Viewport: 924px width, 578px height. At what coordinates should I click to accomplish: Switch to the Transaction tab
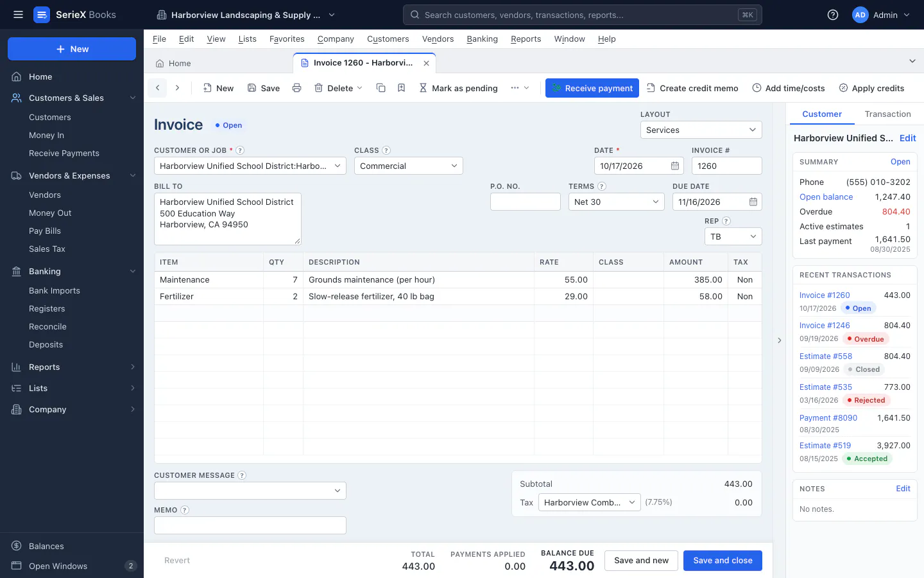(x=887, y=114)
